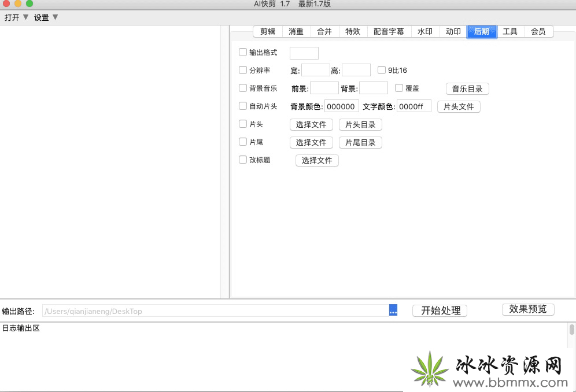Click the 输出路径 text field

pos(216,311)
